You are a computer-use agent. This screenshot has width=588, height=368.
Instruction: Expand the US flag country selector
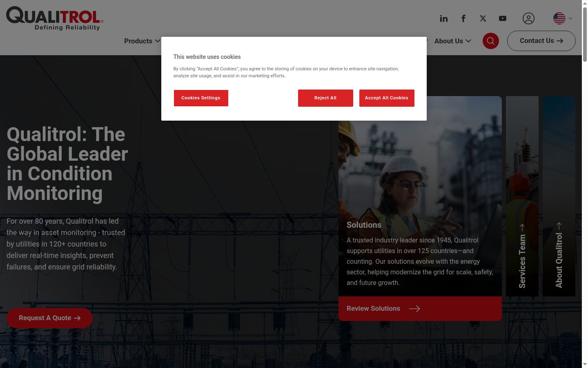pyautogui.click(x=563, y=18)
